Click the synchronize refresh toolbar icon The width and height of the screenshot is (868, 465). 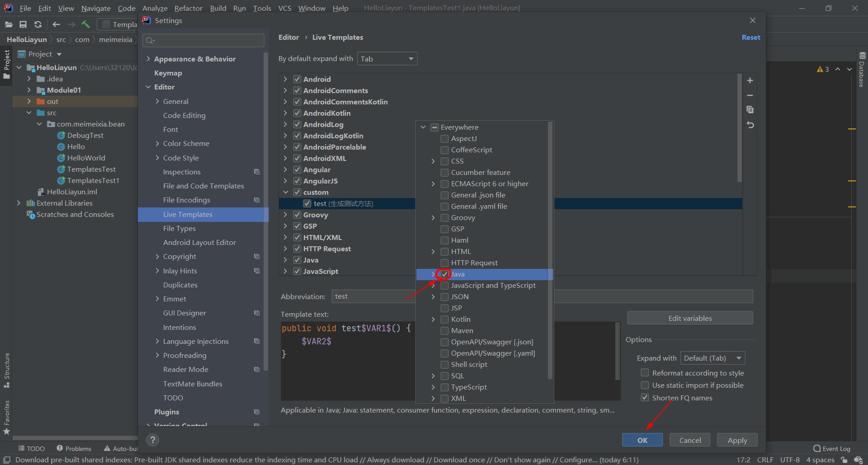coord(38,24)
